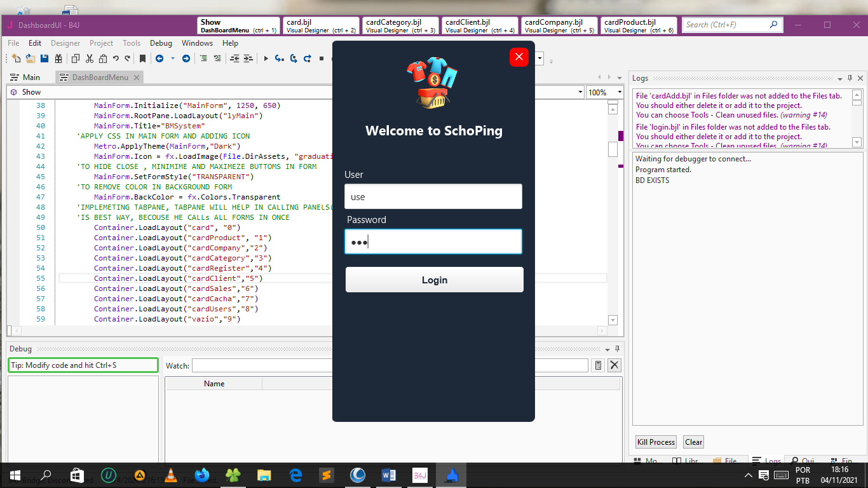
Task: Click the Navigate Forward blue arrow
Action: pyautogui.click(x=186, y=58)
